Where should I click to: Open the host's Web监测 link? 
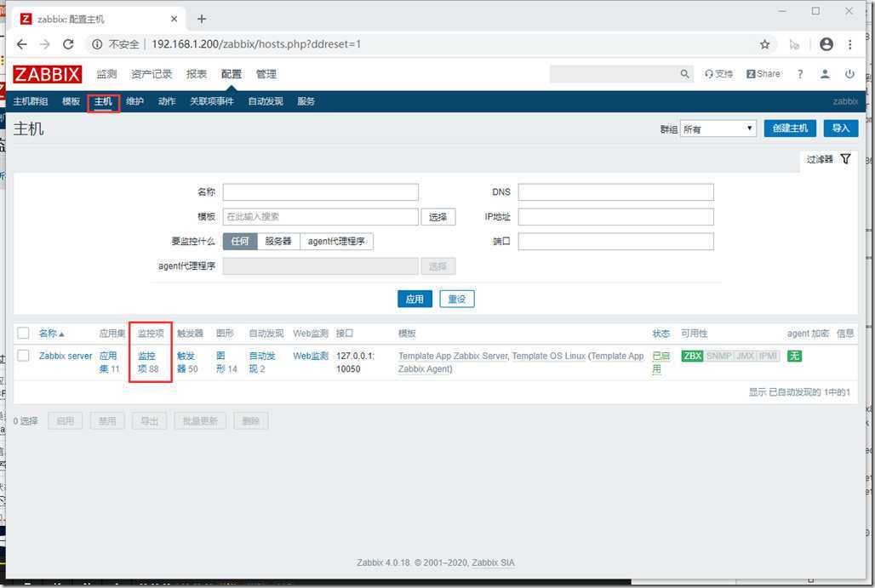(311, 356)
